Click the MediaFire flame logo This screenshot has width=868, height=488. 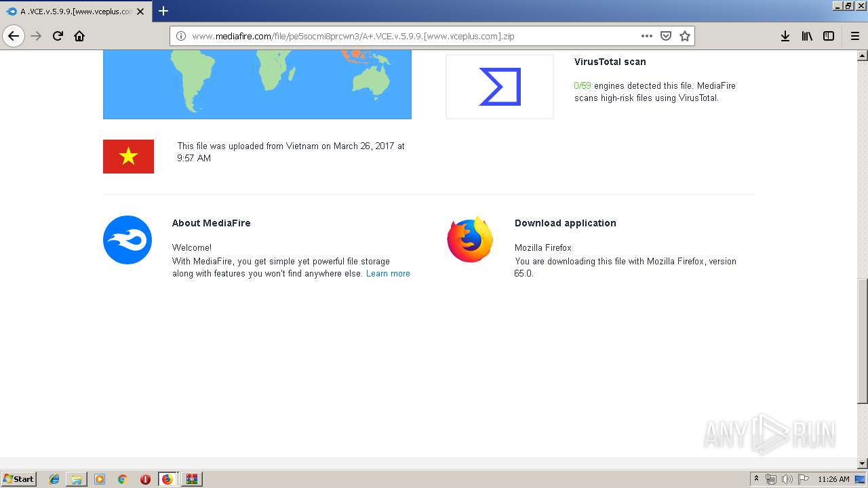127,240
